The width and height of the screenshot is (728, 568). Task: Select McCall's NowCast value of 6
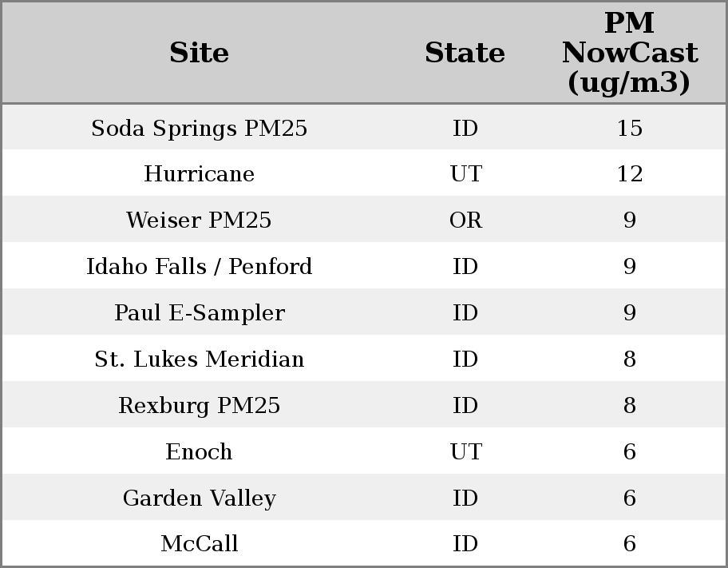[629, 544]
